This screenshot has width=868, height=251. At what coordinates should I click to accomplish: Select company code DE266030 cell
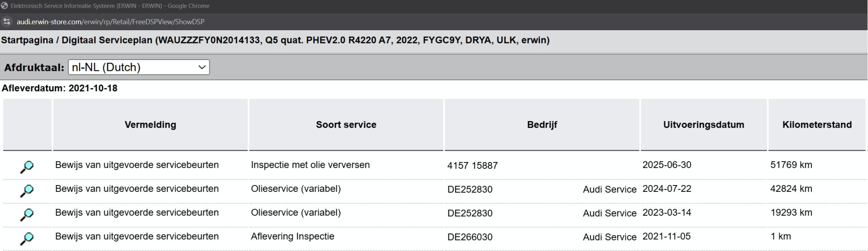point(470,237)
